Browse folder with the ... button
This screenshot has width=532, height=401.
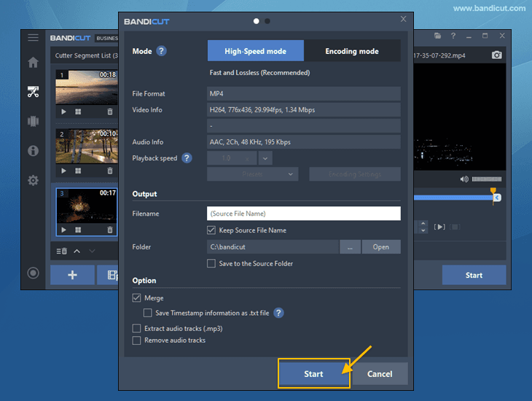[x=350, y=247]
